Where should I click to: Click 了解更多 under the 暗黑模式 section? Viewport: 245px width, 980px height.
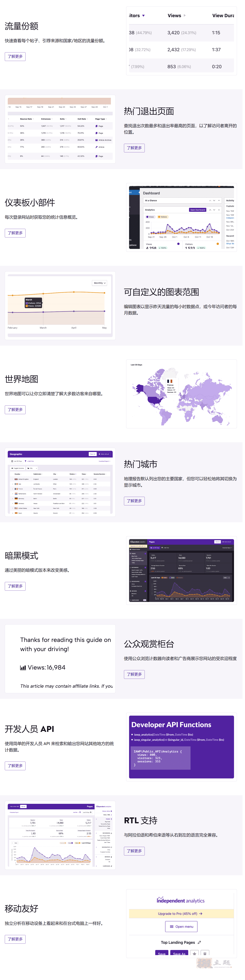pyautogui.click(x=15, y=586)
